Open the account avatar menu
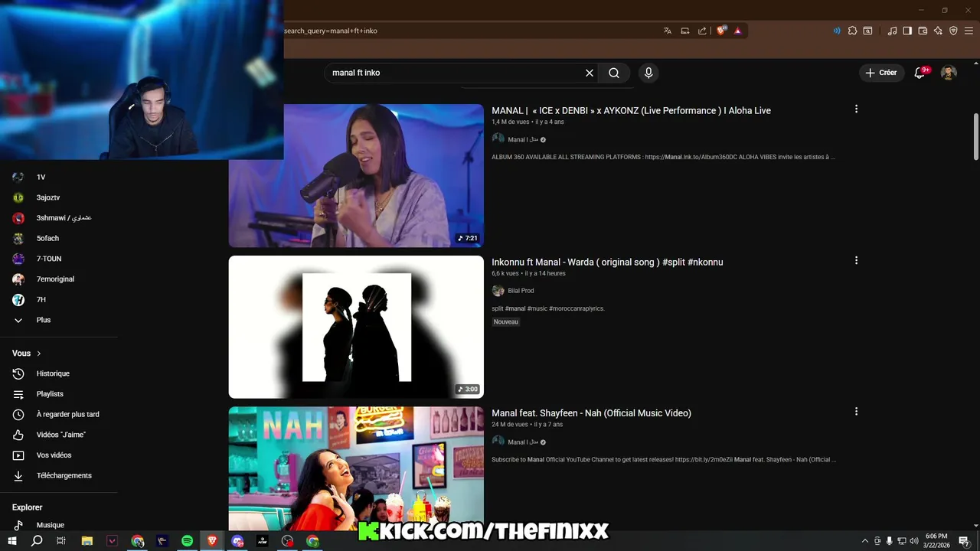The width and height of the screenshot is (980, 551). click(949, 73)
